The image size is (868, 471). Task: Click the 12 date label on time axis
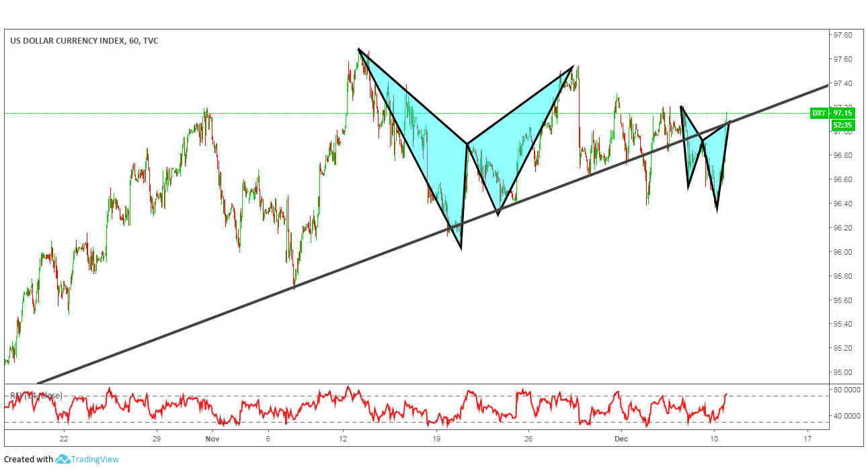[343, 438]
